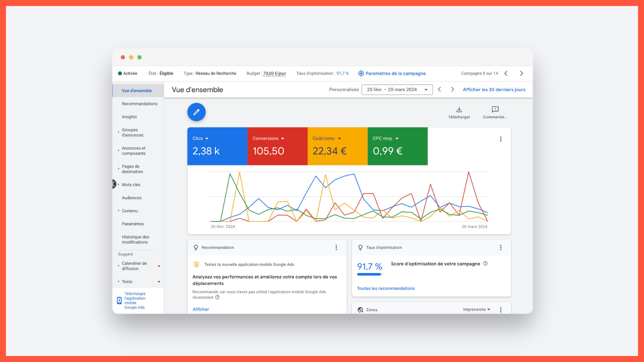Open the metrics chart three-dot menu

click(501, 139)
